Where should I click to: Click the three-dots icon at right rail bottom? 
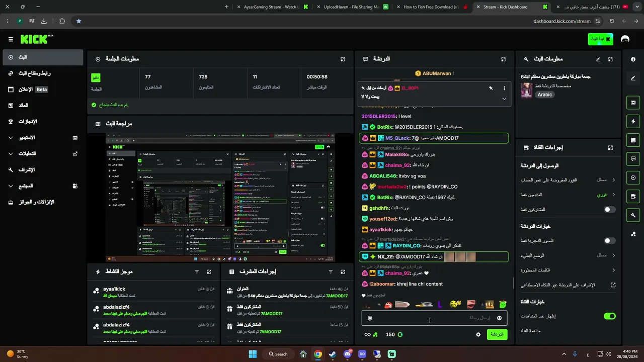click(x=633, y=234)
